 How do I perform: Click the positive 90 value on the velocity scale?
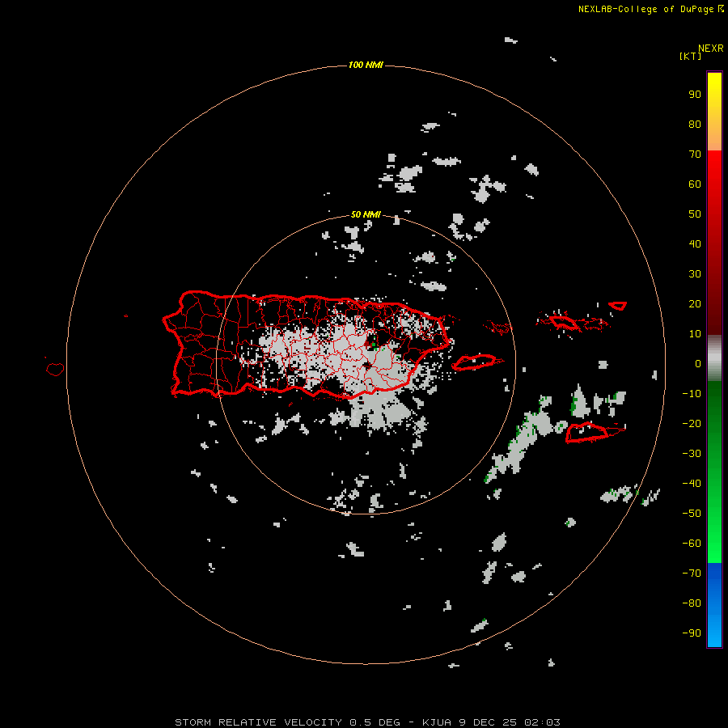695,95
